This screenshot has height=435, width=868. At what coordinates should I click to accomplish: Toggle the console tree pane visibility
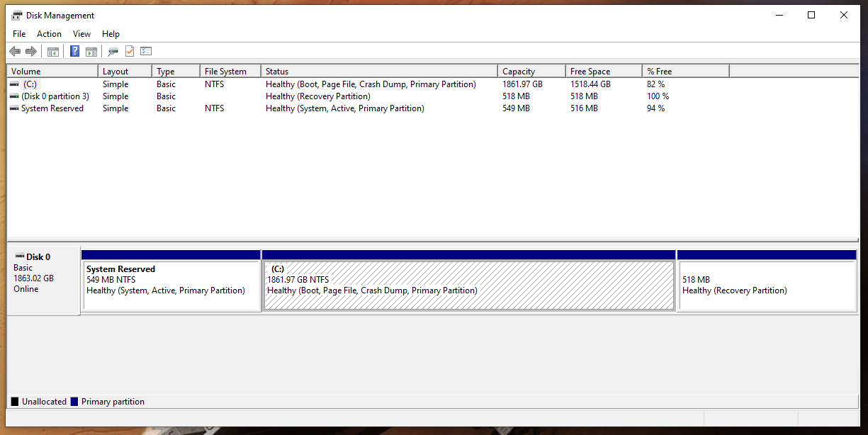(52, 51)
